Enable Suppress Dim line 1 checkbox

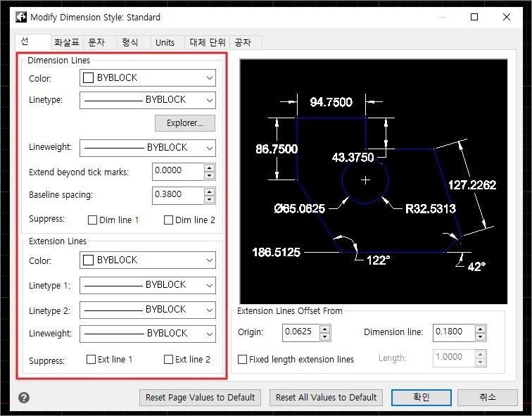tap(92, 220)
